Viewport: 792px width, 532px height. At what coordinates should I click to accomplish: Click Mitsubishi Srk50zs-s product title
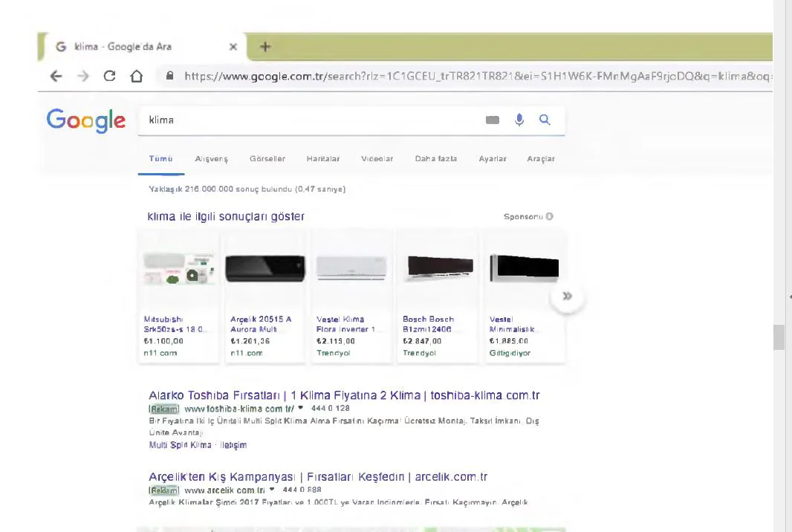(175, 325)
